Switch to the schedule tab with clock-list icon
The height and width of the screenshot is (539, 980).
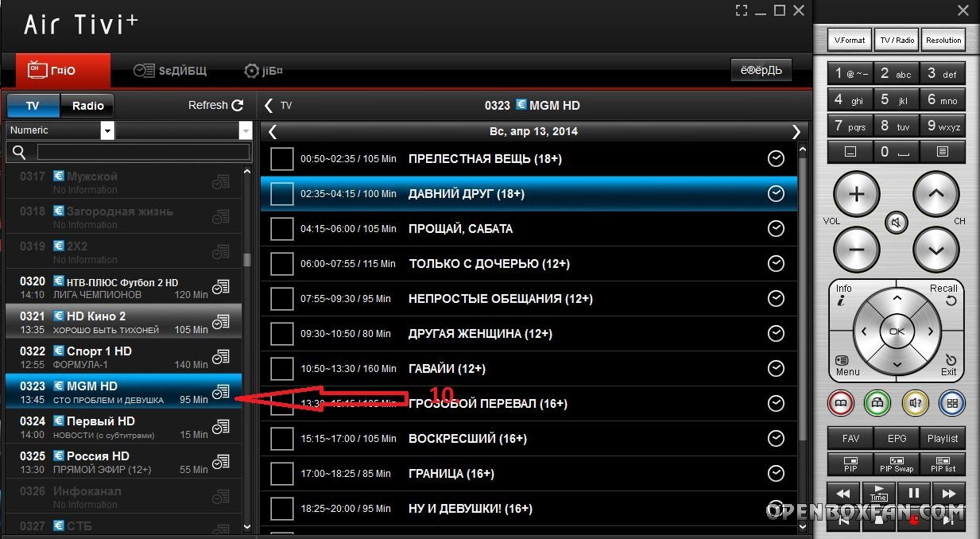point(170,71)
